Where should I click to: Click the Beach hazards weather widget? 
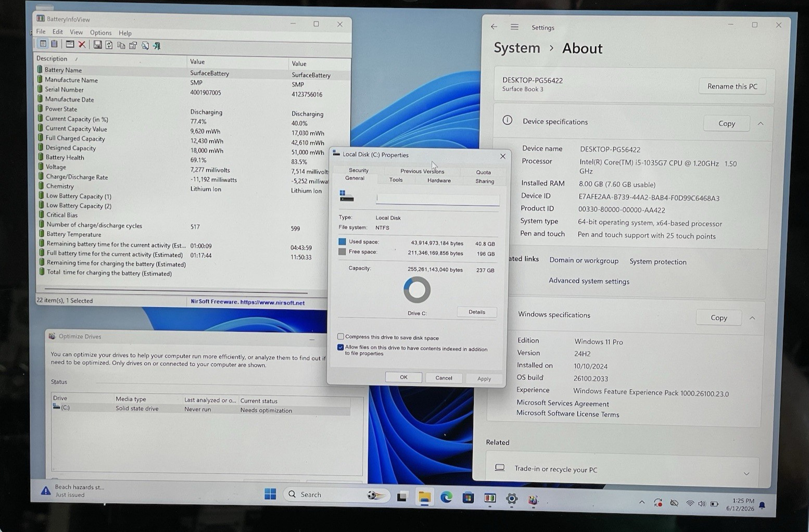[x=73, y=490]
